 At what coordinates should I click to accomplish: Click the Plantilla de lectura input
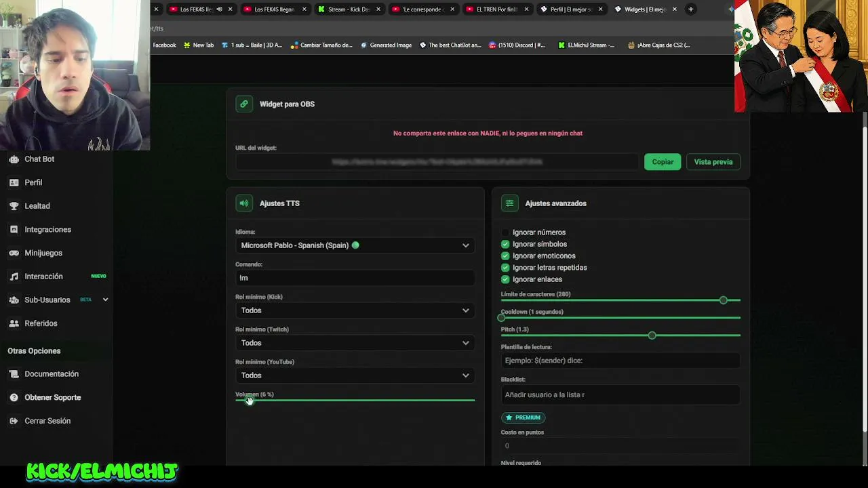pyautogui.click(x=620, y=361)
